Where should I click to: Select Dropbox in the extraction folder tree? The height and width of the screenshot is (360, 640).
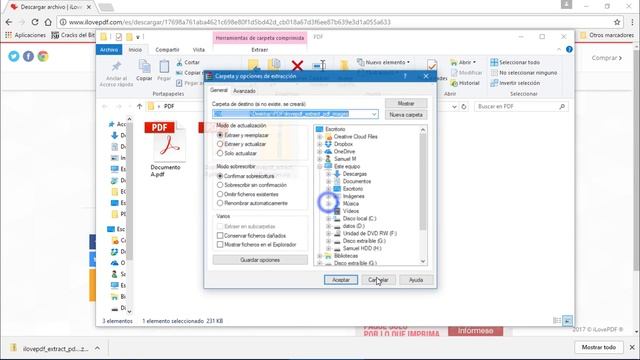[x=343, y=144]
